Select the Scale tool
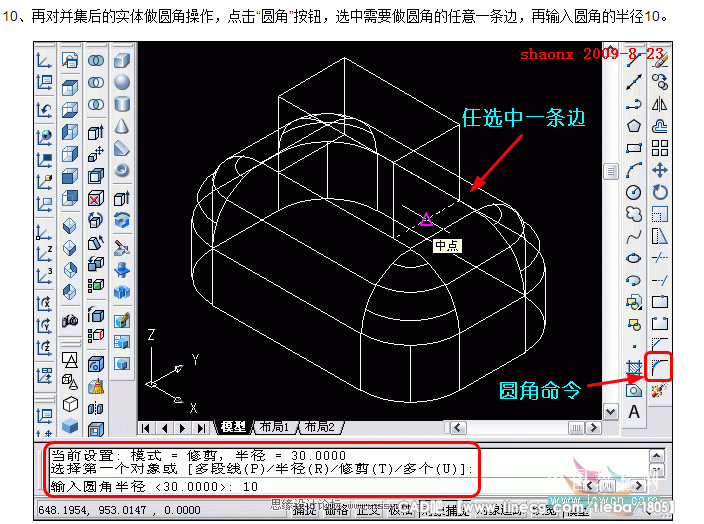The width and height of the screenshot is (704, 524). point(659,214)
